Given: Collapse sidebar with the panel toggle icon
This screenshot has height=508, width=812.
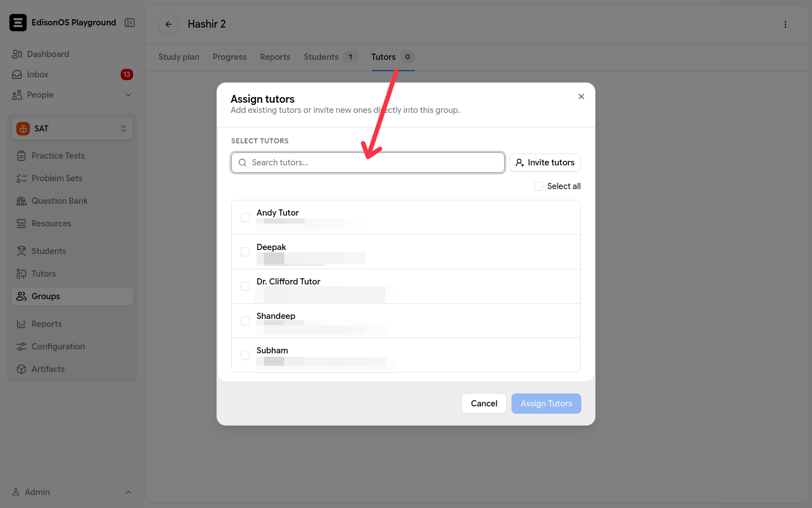Looking at the screenshot, I should click(130, 23).
